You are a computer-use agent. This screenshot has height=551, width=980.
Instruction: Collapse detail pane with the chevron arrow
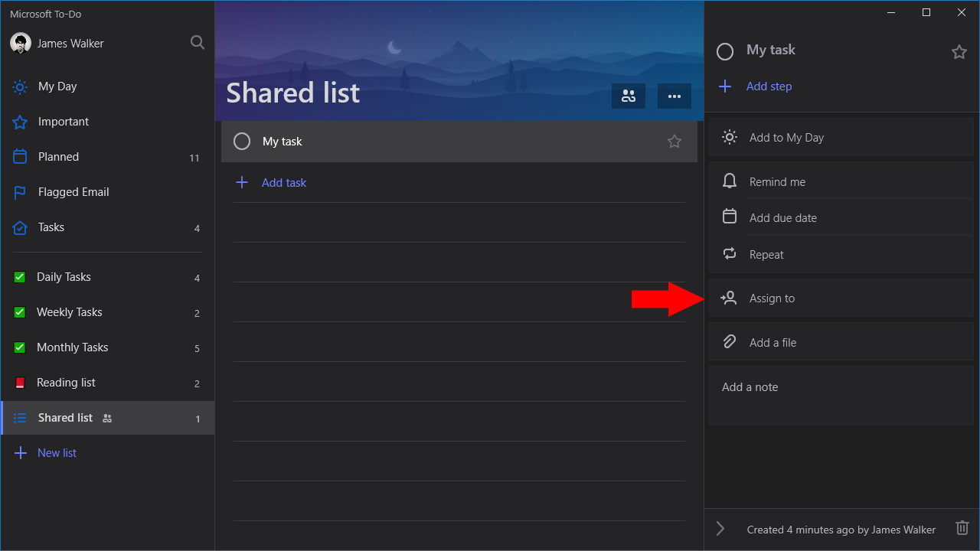point(720,529)
